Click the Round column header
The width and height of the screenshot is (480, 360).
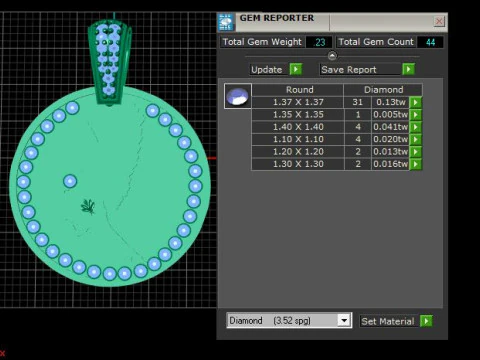coord(299,90)
